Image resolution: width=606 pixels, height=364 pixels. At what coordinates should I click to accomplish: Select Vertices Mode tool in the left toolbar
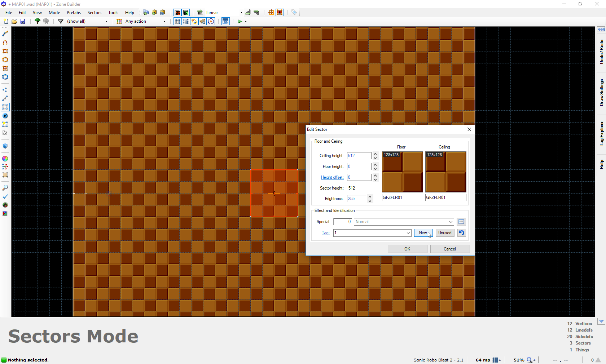(5, 90)
